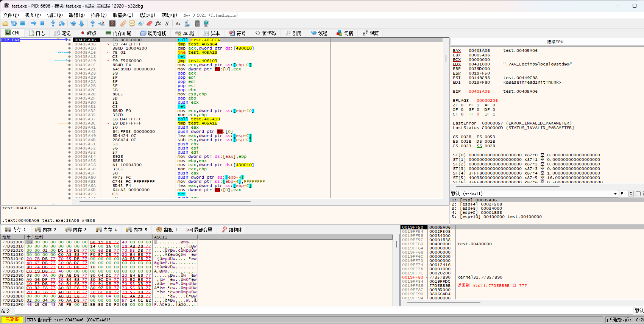Focus the 命令 command input field
This screenshot has height=324, width=644.
click(324, 311)
